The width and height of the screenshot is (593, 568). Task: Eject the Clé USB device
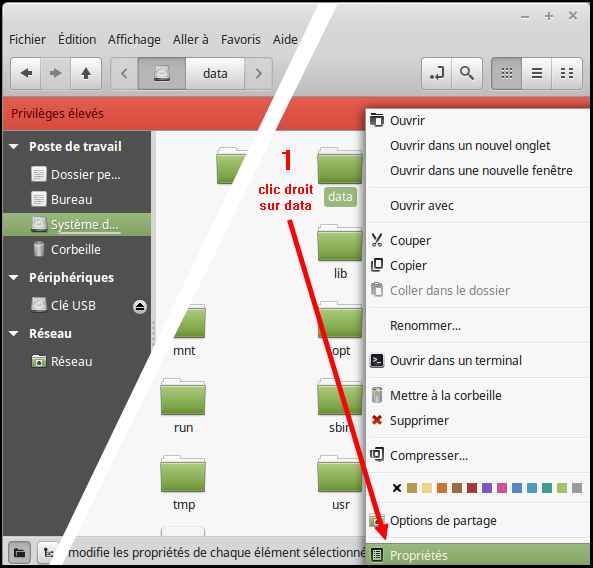(140, 307)
